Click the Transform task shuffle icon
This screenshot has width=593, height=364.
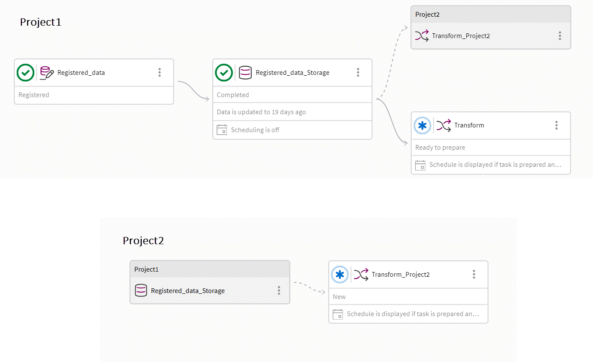(x=444, y=125)
